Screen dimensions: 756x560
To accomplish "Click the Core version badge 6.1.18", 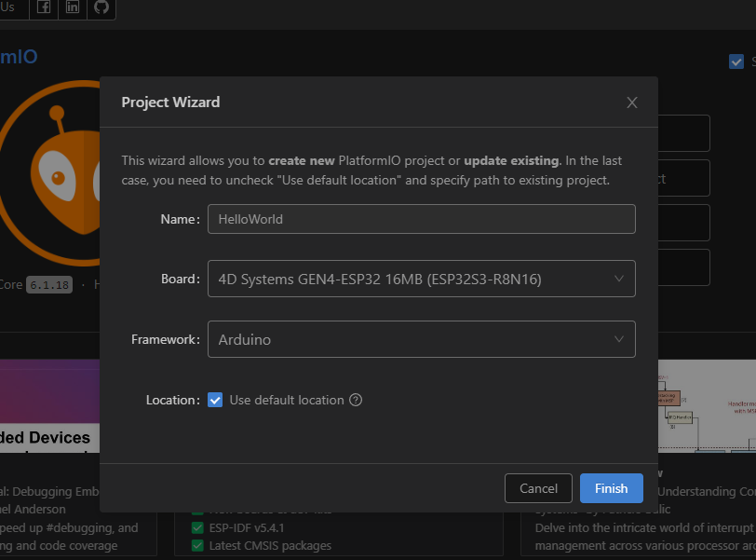I will [49, 284].
